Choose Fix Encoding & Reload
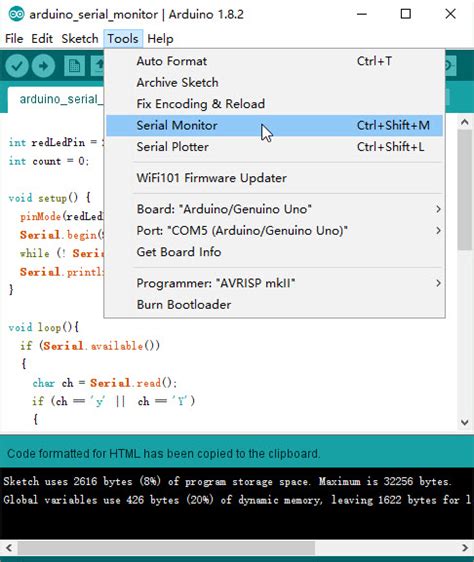 [x=275, y=104]
